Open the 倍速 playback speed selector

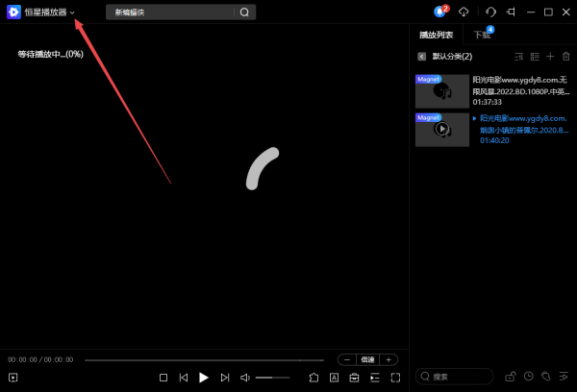[366, 359]
